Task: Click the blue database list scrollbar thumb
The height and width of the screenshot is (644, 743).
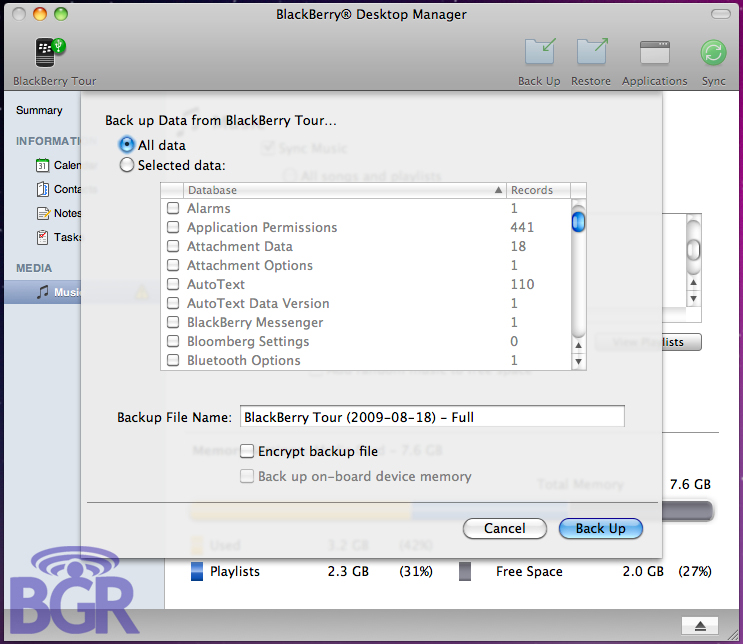Action: (x=578, y=222)
